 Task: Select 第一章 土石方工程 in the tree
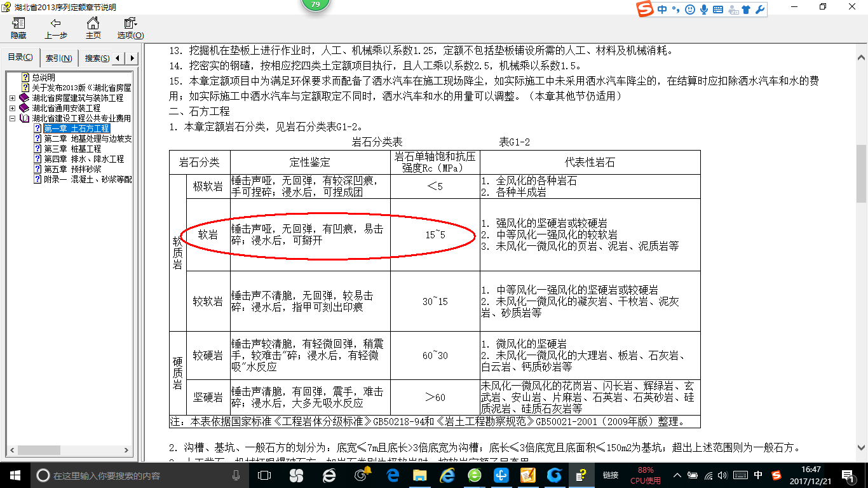tap(77, 128)
